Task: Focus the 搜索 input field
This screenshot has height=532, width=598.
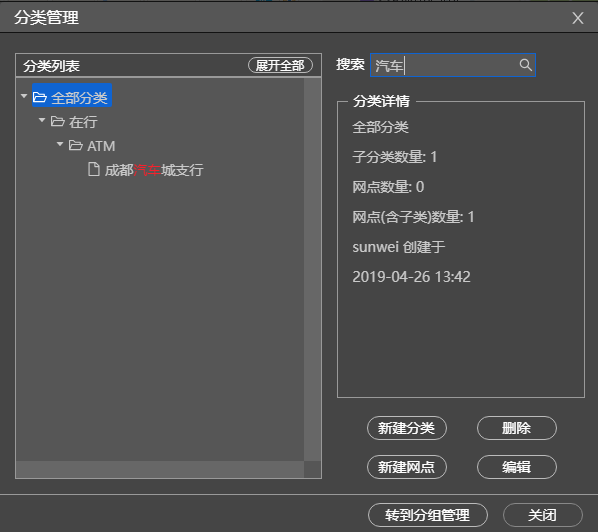Action: coord(453,65)
